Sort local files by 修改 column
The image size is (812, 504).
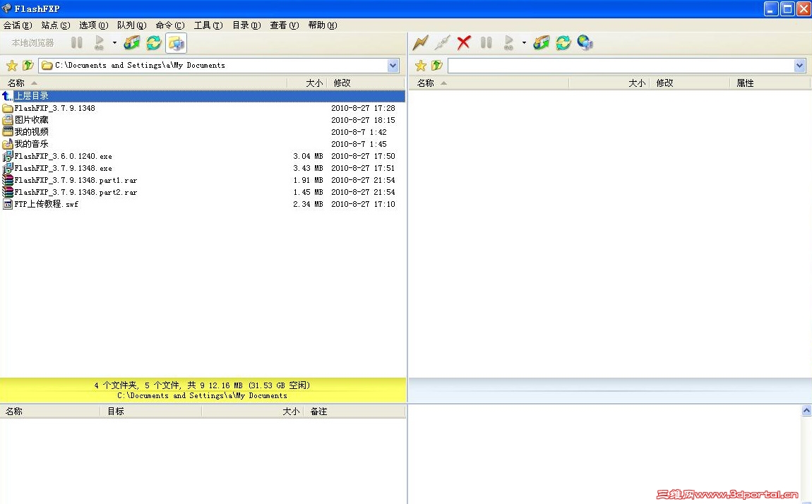click(x=365, y=83)
